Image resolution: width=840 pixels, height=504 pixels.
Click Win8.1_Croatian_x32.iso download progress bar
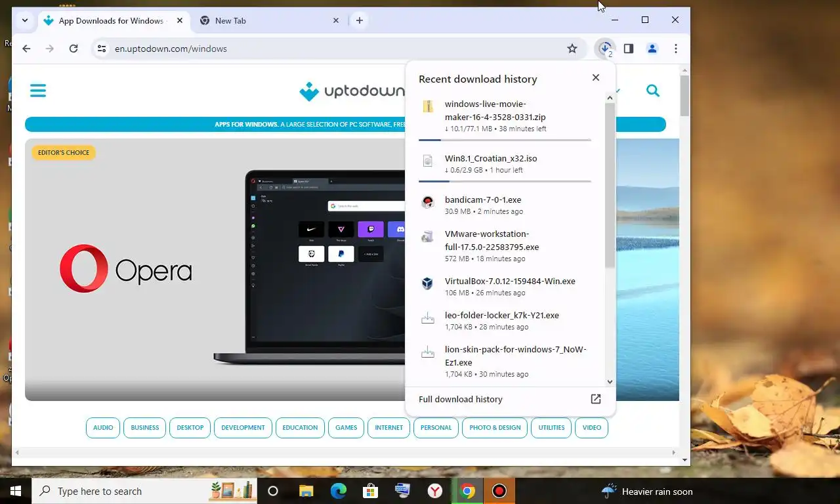click(x=505, y=181)
